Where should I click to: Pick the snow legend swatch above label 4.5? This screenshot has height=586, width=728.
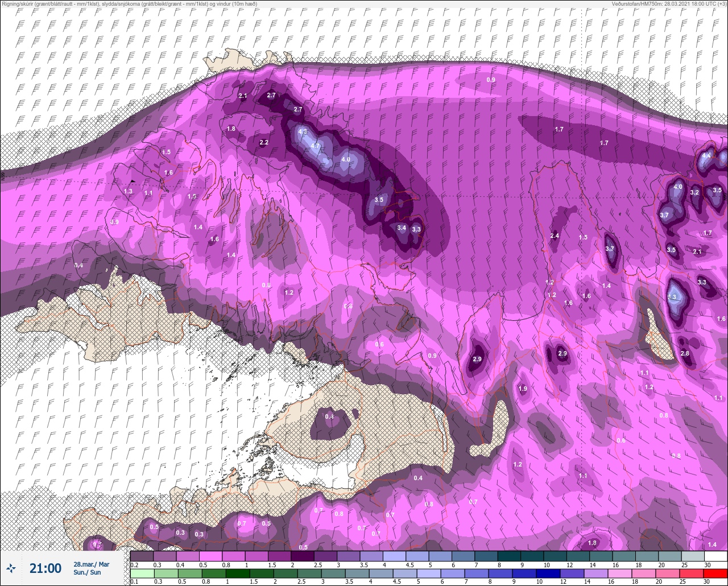coord(417,556)
